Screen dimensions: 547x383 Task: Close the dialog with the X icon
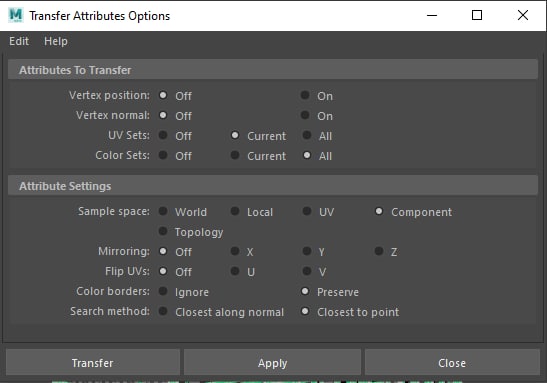(x=523, y=15)
